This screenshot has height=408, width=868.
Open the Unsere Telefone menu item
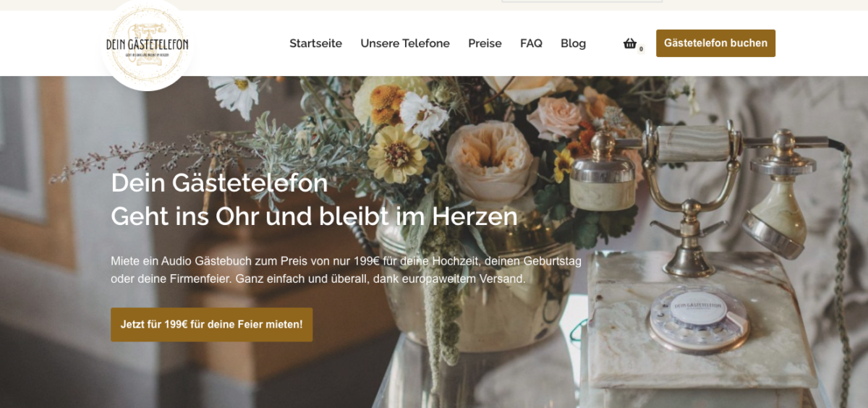click(x=405, y=43)
